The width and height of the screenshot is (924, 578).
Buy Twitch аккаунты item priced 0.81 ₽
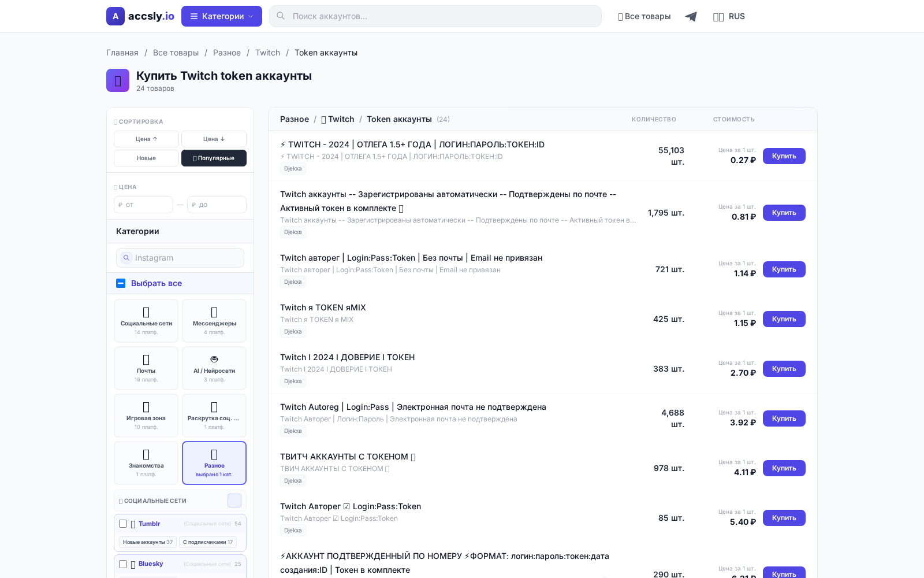point(784,213)
